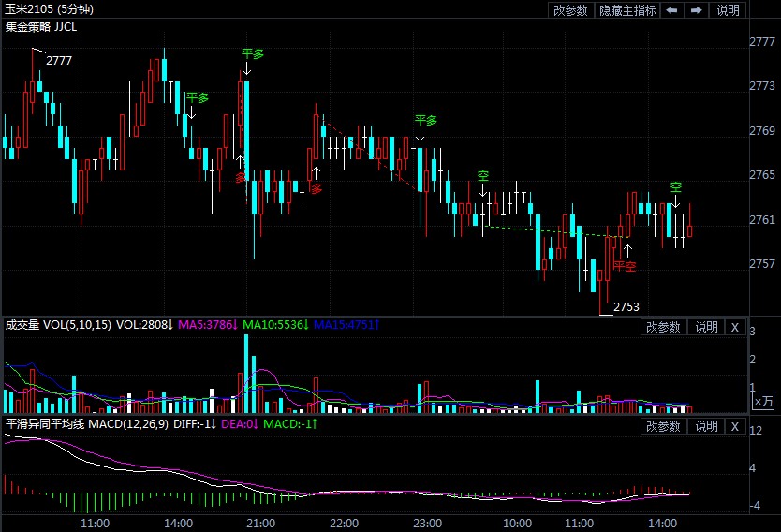Click the red 多 signal near 21:00
Image resolution: width=781 pixels, height=532 pixels.
pos(241,177)
